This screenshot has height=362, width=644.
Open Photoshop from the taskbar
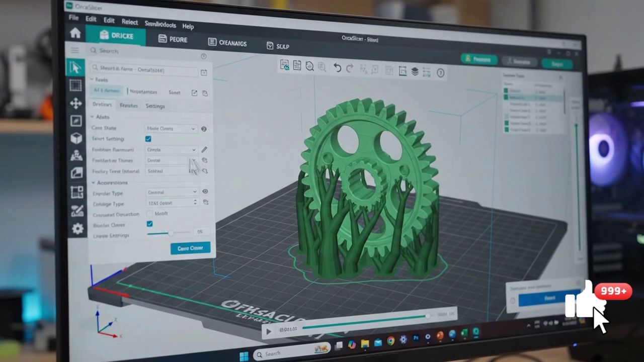pyautogui.click(x=416, y=338)
